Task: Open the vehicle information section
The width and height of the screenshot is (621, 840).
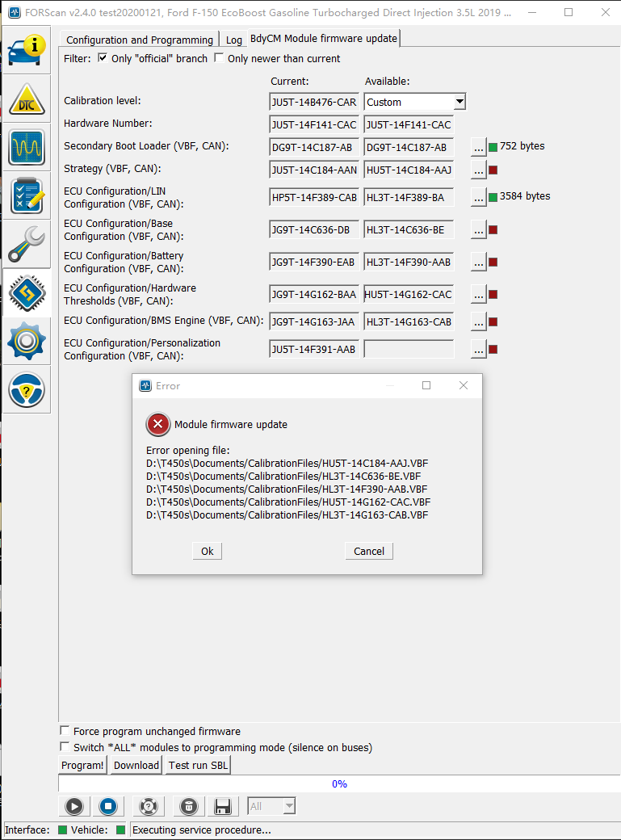Action: click(x=27, y=50)
